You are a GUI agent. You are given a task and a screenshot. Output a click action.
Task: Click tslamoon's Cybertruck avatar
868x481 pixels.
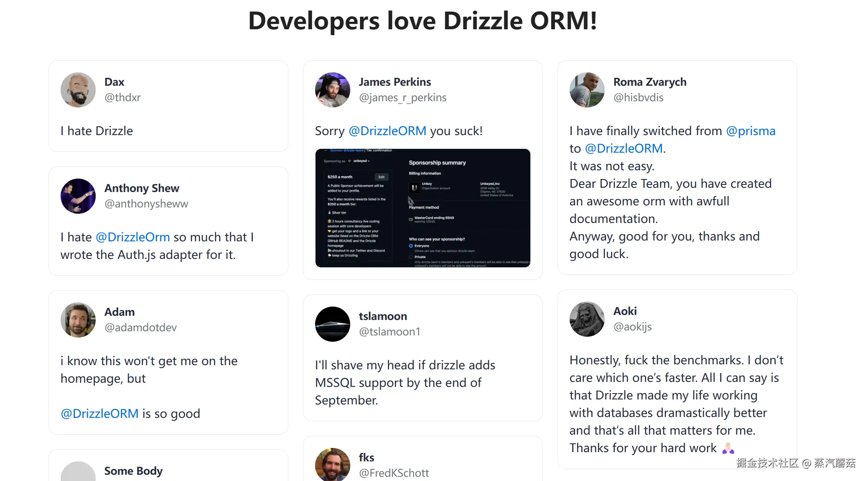point(333,324)
